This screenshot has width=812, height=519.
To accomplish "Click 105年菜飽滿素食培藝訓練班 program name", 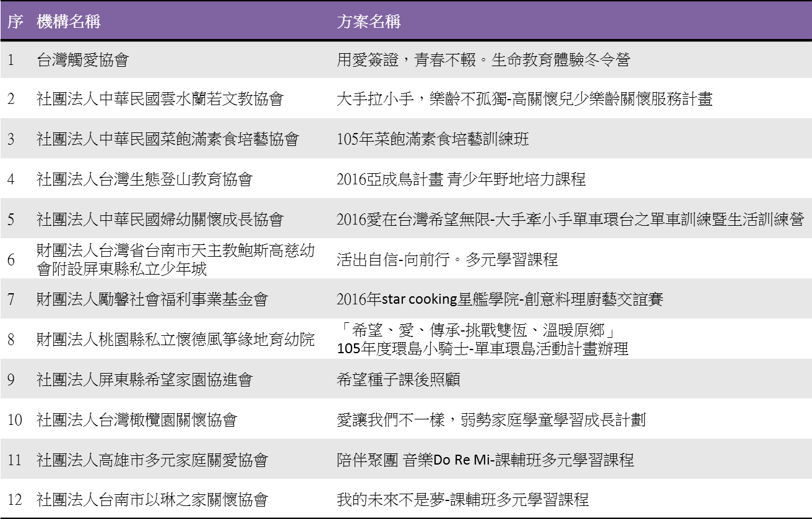I will tap(433, 139).
